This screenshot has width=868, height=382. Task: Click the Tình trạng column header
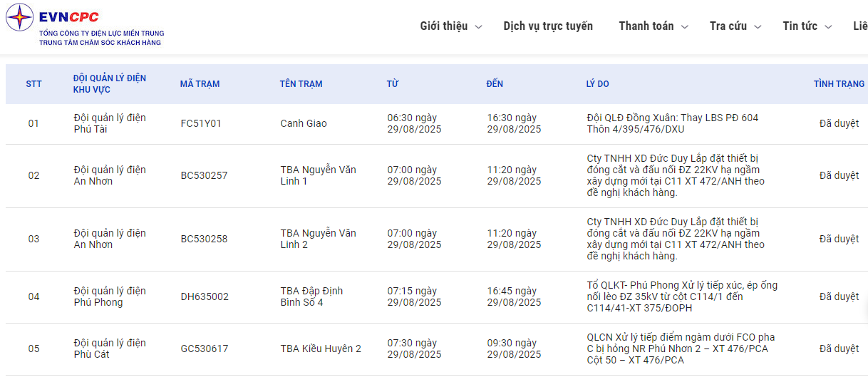click(838, 84)
